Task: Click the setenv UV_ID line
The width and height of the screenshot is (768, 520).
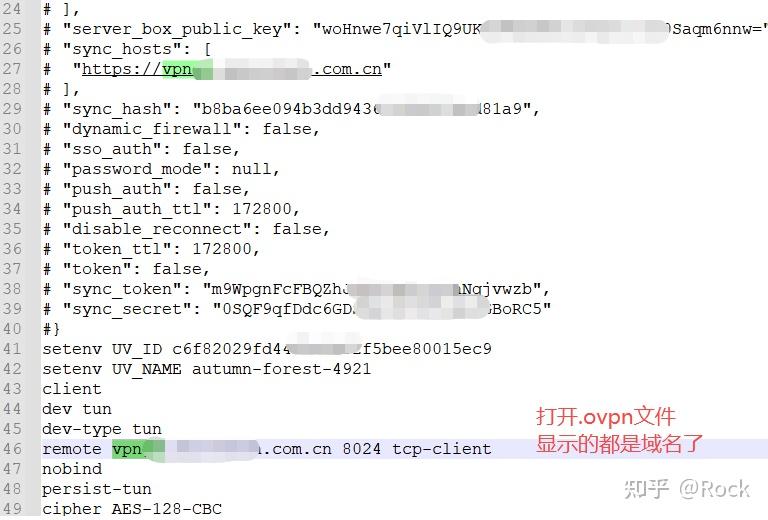Action: click(267, 349)
